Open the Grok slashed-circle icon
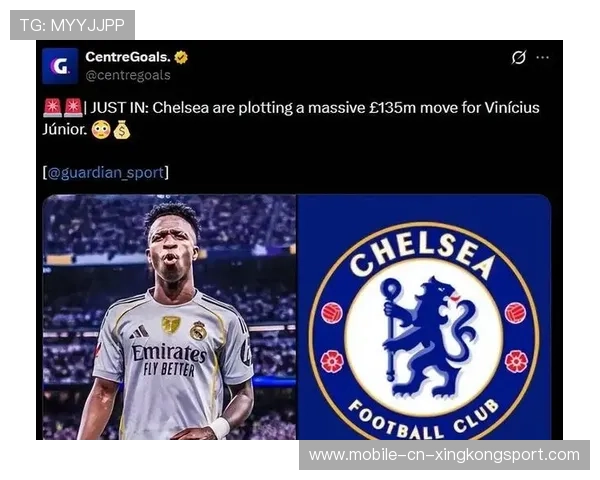Screen dimensions: 600x480 click(x=518, y=57)
